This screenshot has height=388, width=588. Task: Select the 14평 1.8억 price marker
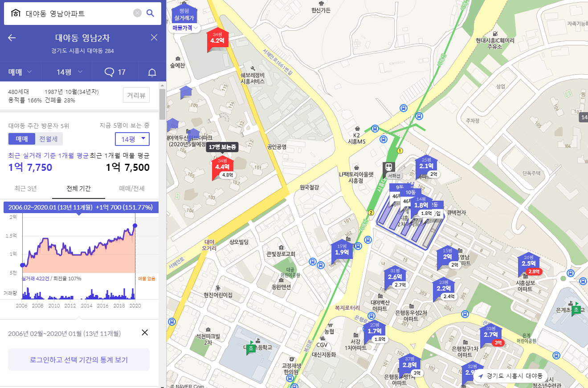click(421, 205)
